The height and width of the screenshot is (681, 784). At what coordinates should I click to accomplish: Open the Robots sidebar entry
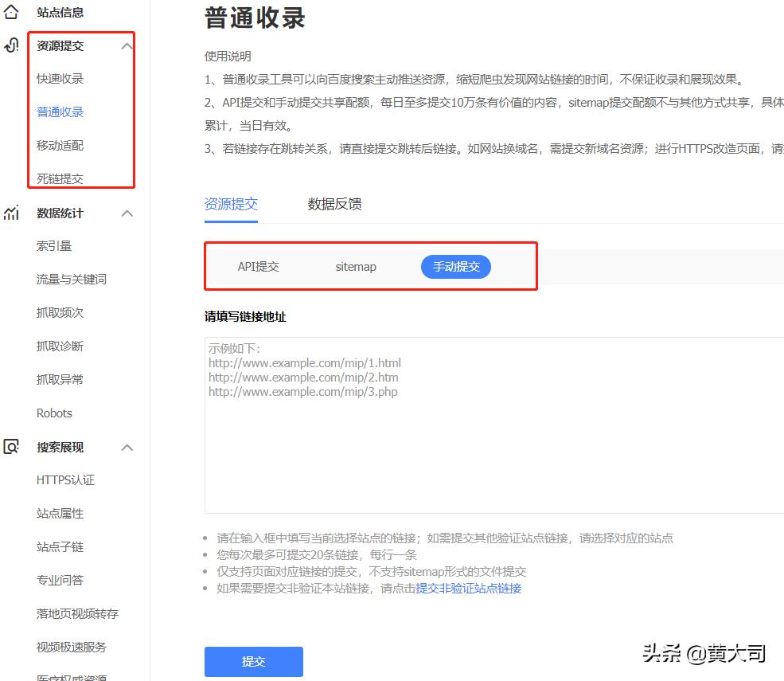tap(54, 413)
